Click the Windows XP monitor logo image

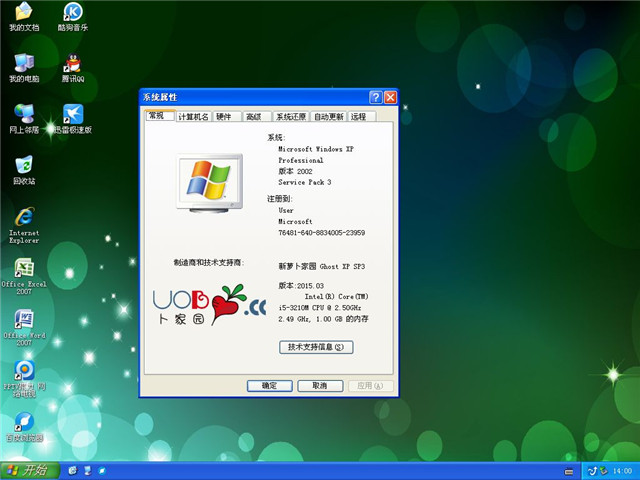pyautogui.click(x=210, y=182)
